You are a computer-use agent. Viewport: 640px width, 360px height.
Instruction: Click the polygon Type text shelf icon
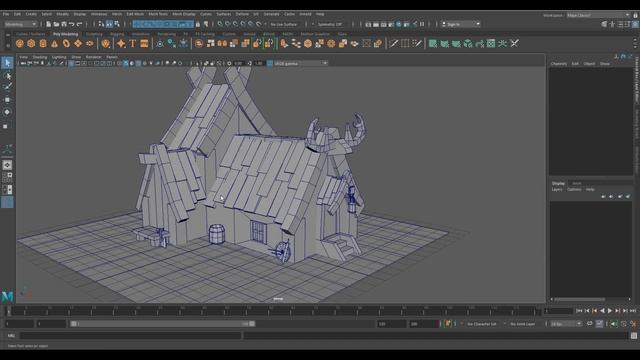coord(133,44)
